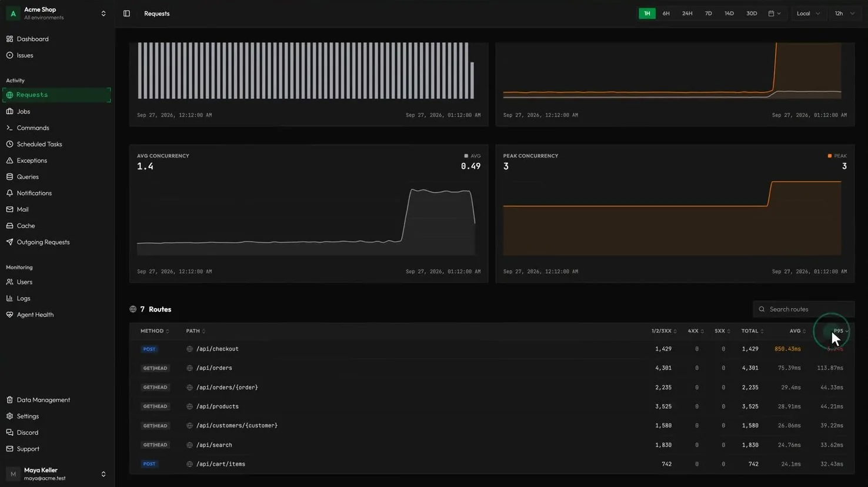Click the Scheduled Tasks clock icon
Viewport: 868px width, 487px height.
coord(9,144)
